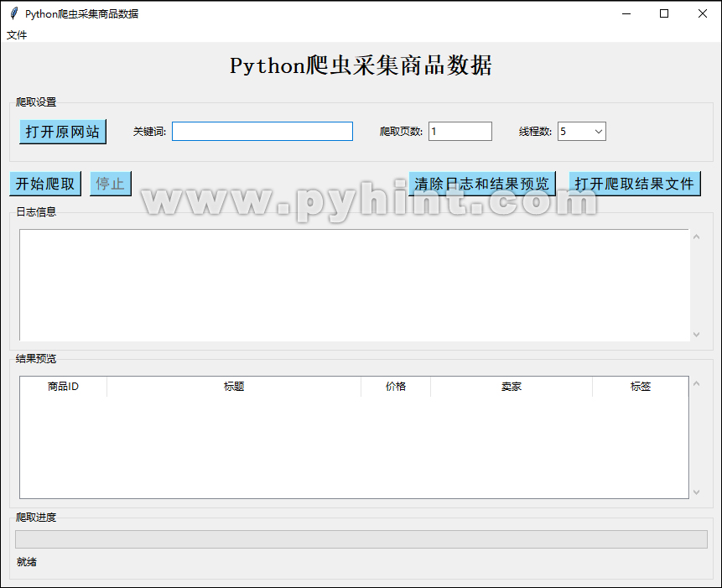722x588 pixels.
Task: Open crawl results via 打开爬取结果文件
Action: tap(634, 184)
